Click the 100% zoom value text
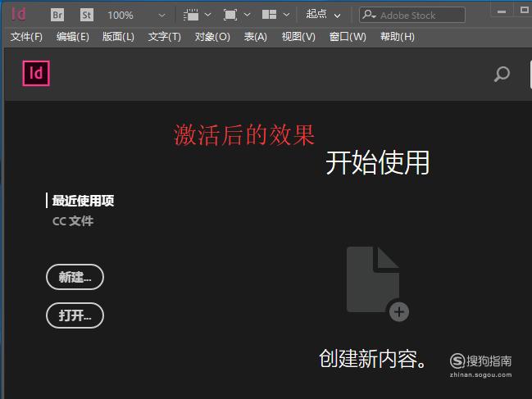Screen dimensions: 532x399 pyautogui.click(x=120, y=16)
